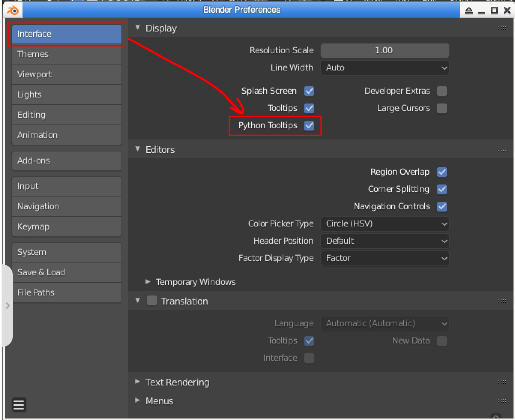The width and height of the screenshot is (515, 420).
Task: Open the Color Picker Type dropdown
Action: point(385,224)
